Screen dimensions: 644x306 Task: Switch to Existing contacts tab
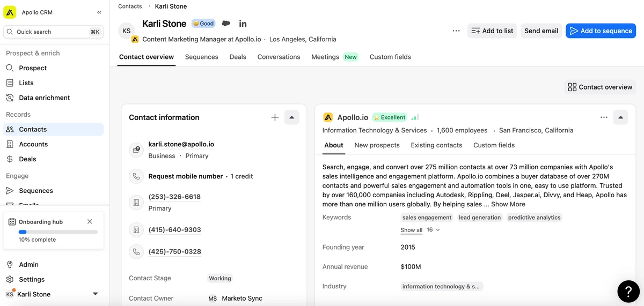point(436,145)
